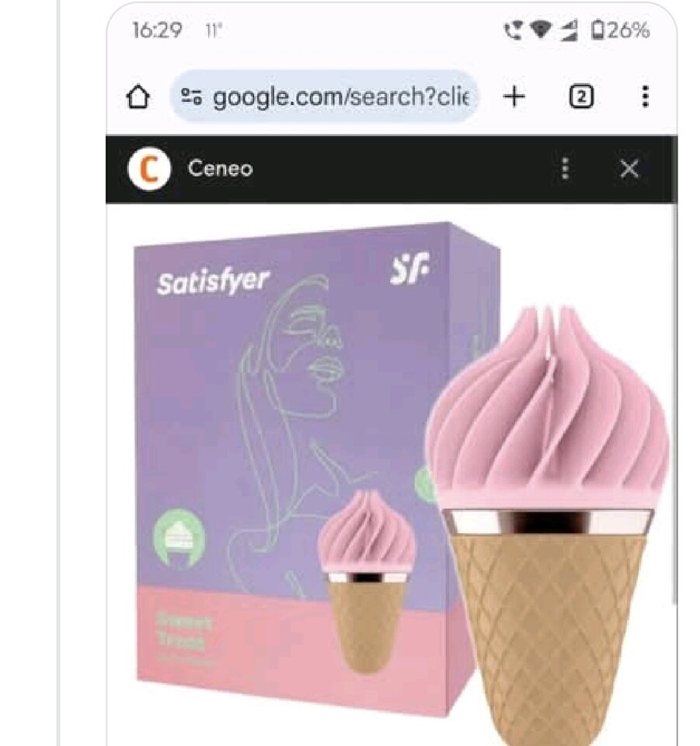Image resolution: width=700 pixels, height=746 pixels.
Task: Tap the battery 26% status indicator
Action: (x=620, y=30)
